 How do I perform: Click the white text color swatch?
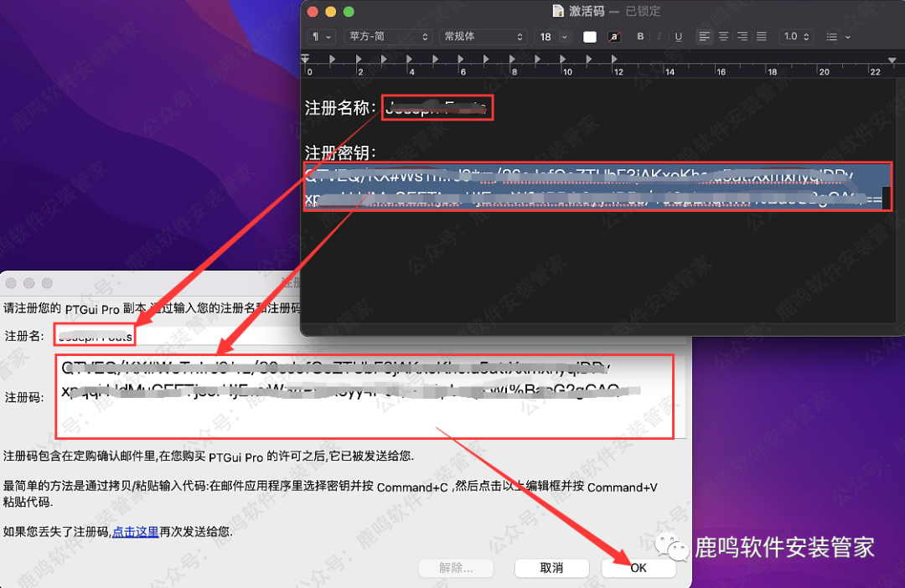click(591, 37)
